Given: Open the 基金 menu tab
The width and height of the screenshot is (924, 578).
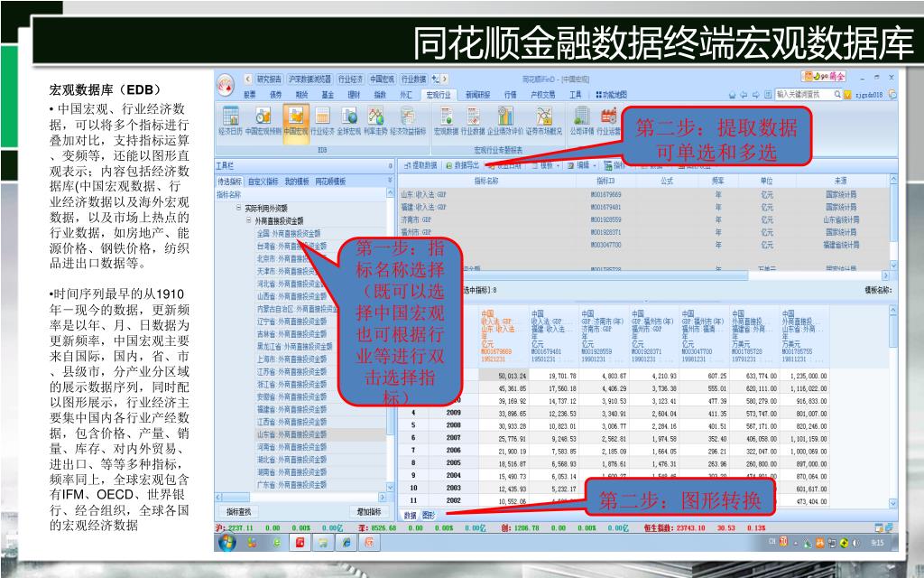Looking at the screenshot, I should (328, 94).
